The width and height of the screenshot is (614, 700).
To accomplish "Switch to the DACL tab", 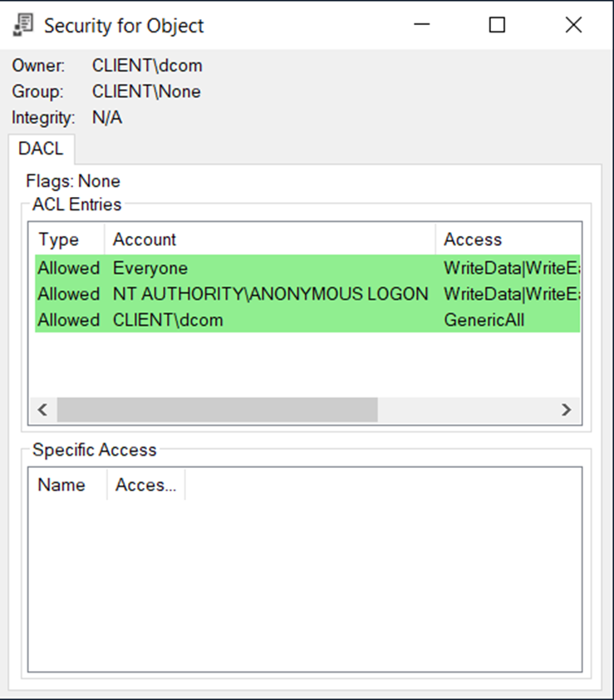I will click(41, 150).
